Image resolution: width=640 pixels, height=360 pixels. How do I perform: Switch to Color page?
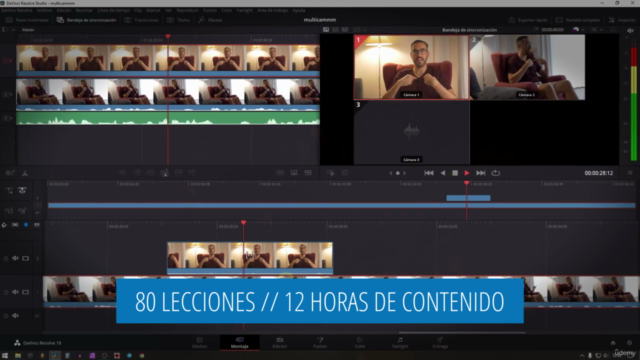[360, 342]
